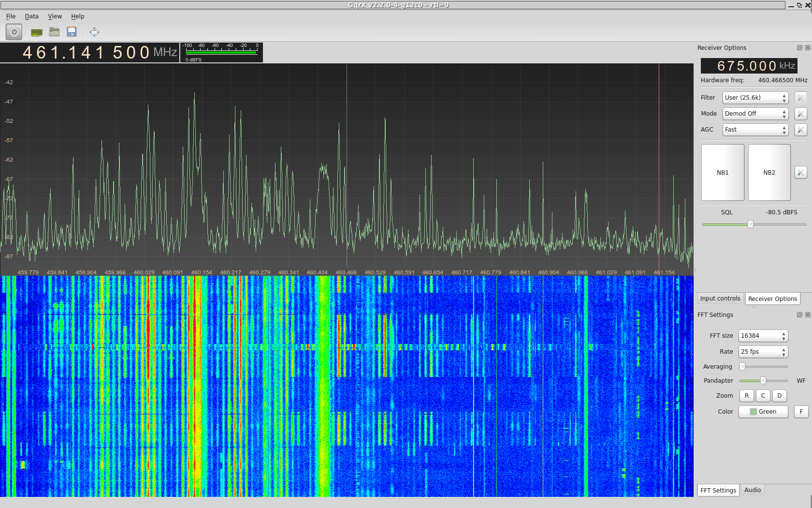Open AGC settings icon beside AGC
The image size is (812, 508).
click(x=800, y=130)
